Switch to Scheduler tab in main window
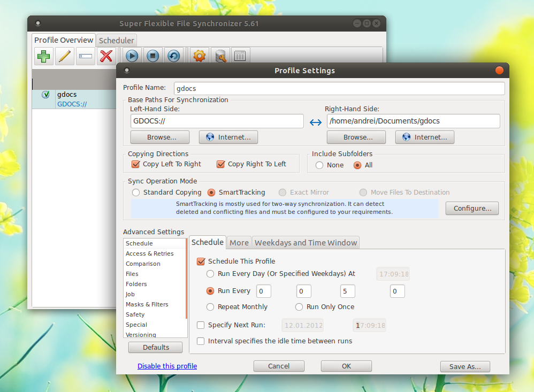 [117, 41]
